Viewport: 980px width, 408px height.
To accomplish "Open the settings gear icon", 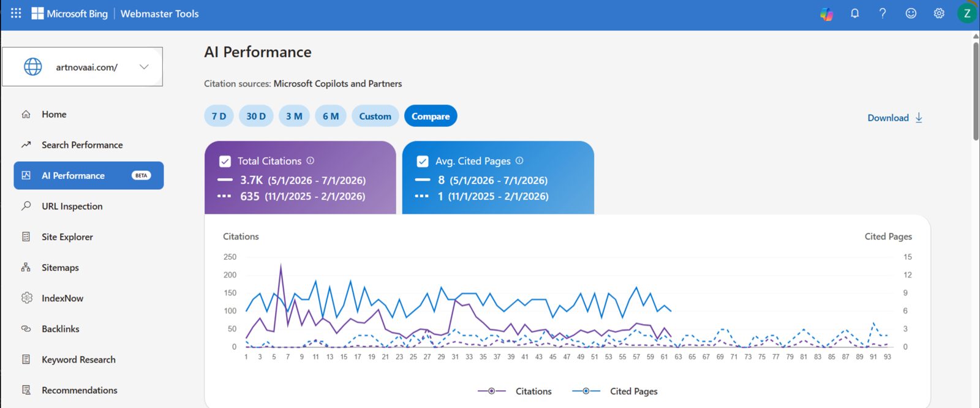I will tap(939, 13).
